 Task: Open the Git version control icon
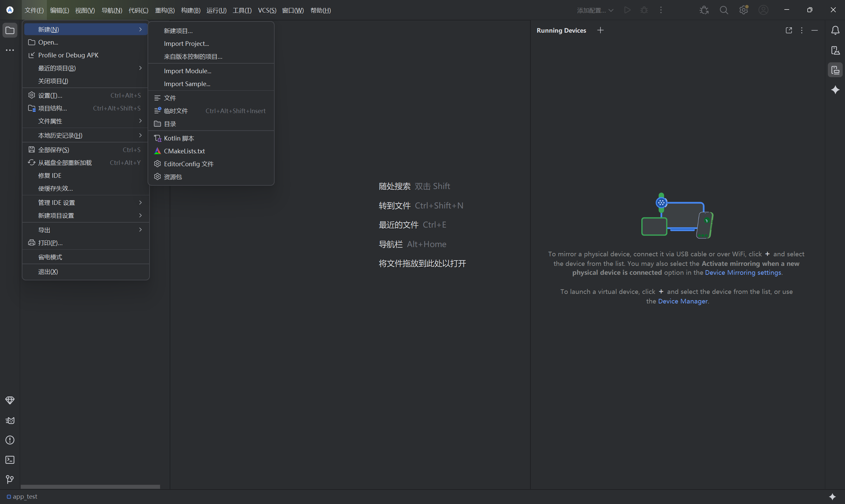pos(10,479)
